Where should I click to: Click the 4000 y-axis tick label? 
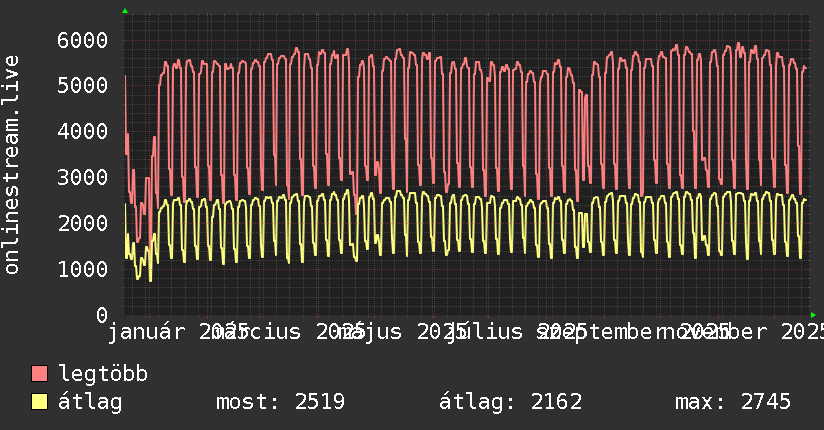click(x=80, y=132)
